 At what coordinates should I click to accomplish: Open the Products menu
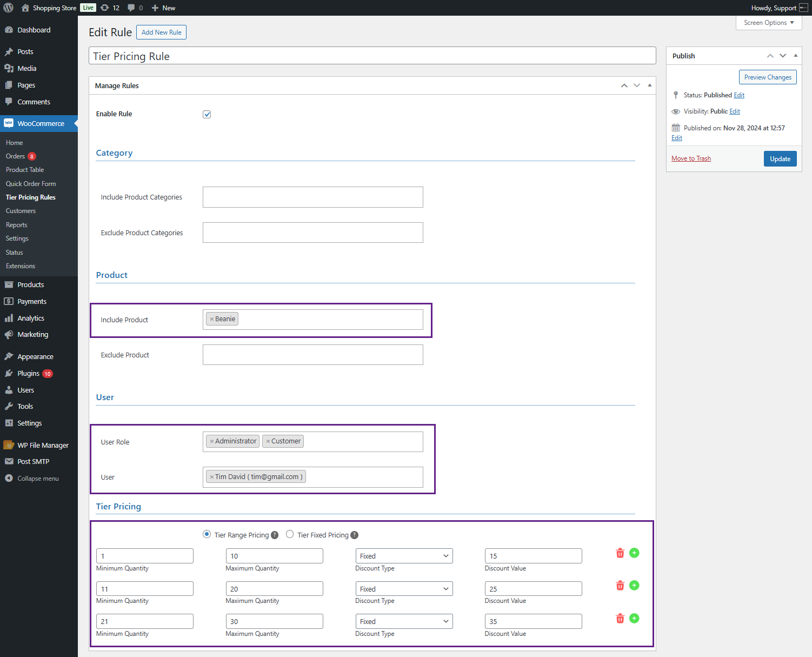[39, 284]
